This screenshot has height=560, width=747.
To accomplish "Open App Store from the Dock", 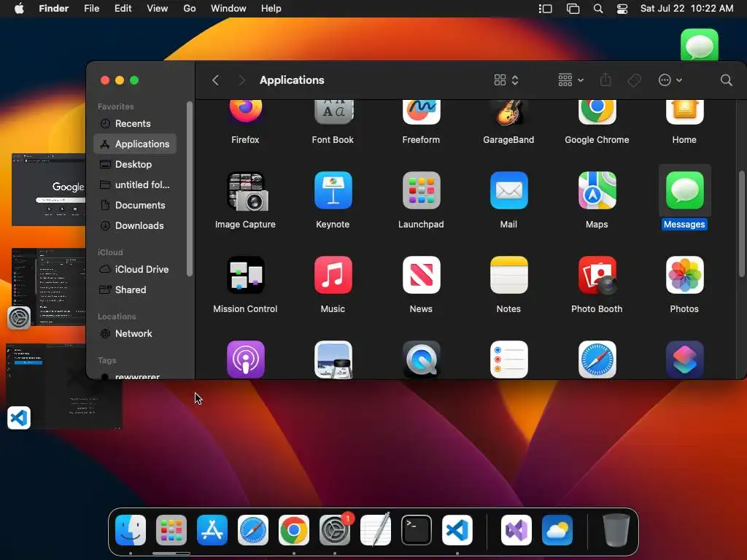I will [212, 530].
